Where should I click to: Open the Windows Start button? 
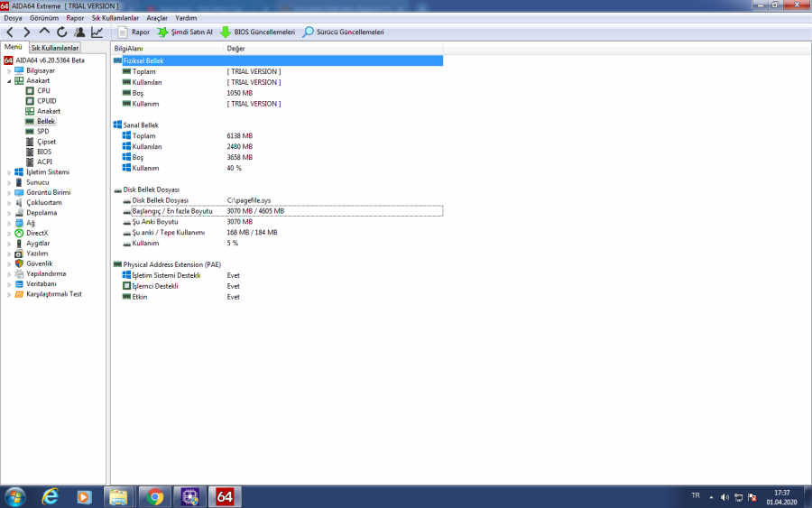click(x=14, y=497)
